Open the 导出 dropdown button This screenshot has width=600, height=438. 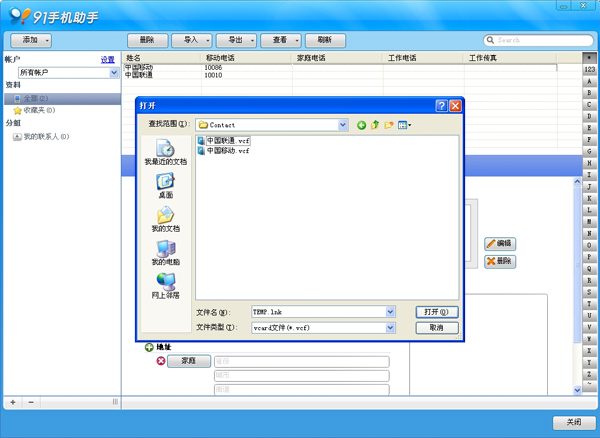click(236, 40)
